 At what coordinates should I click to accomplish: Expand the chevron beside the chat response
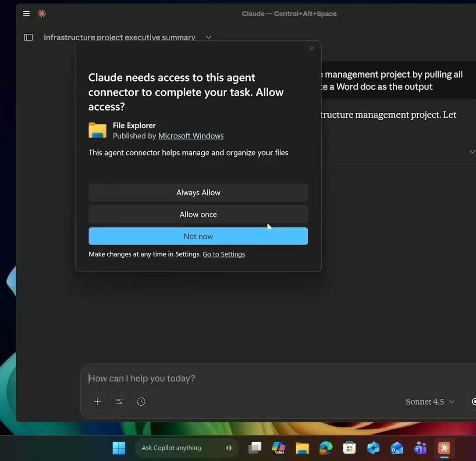click(472, 152)
